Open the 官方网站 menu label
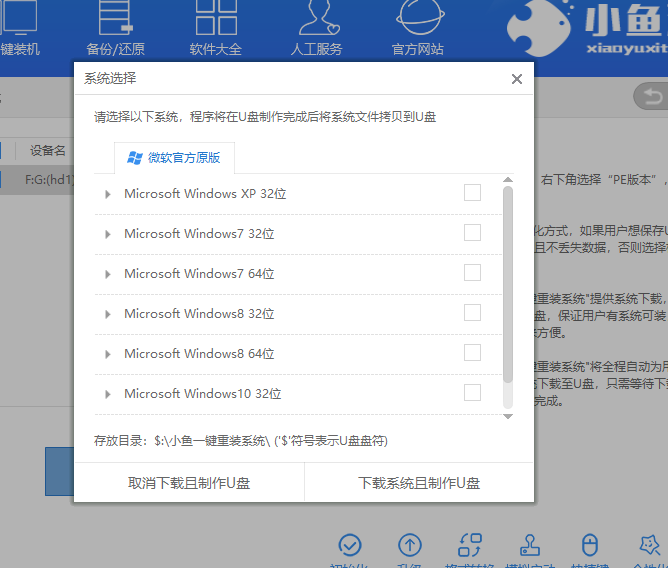The width and height of the screenshot is (668, 568). (x=418, y=49)
